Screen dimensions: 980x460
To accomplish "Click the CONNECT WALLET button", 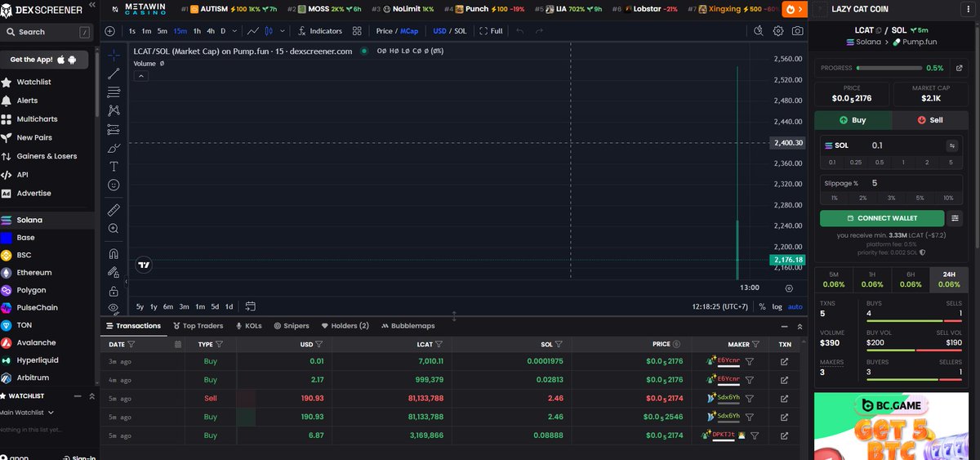I will point(882,218).
